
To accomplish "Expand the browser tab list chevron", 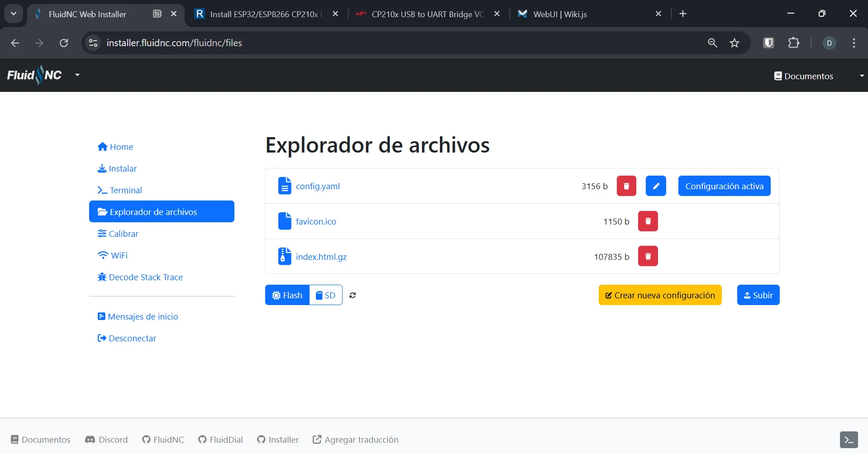I will click(x=13, y=13).
